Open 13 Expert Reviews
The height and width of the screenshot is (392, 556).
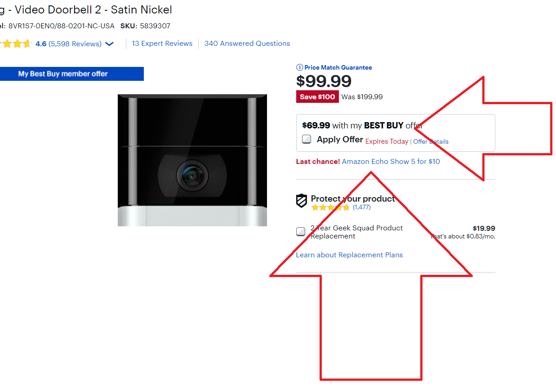162,44
